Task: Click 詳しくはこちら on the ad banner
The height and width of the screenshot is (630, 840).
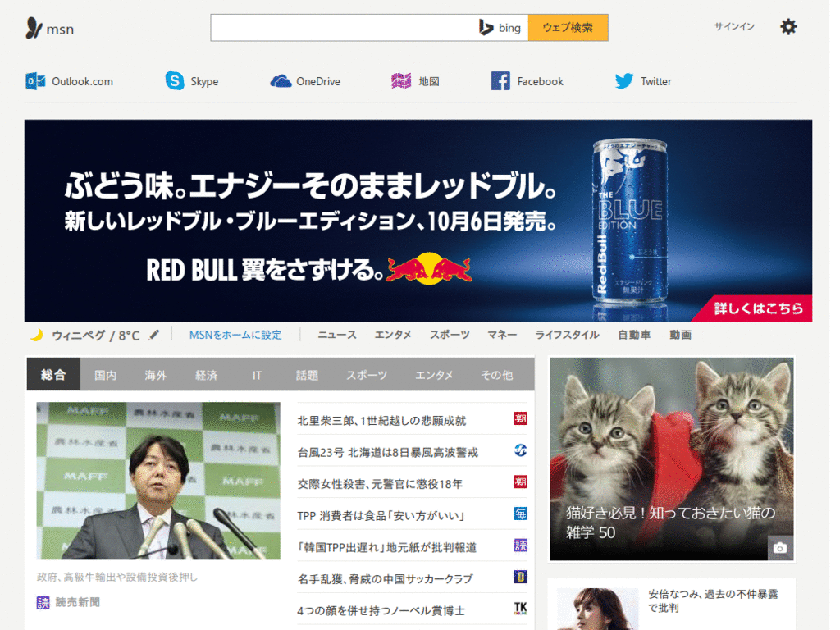Action: 758,308
